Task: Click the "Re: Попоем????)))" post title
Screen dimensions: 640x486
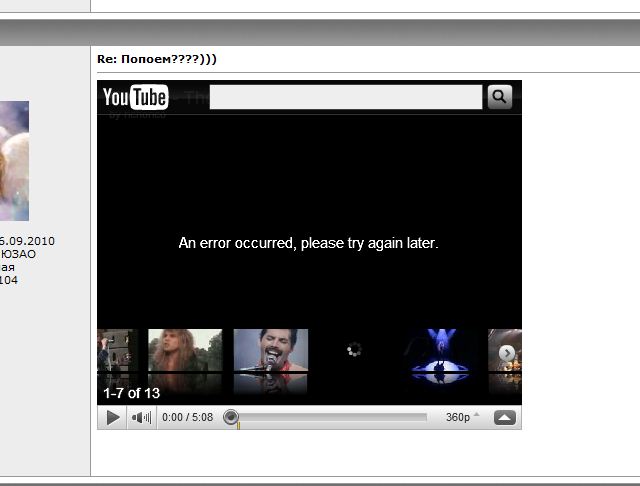Action: pyautogui.click(x=157, y=59)
